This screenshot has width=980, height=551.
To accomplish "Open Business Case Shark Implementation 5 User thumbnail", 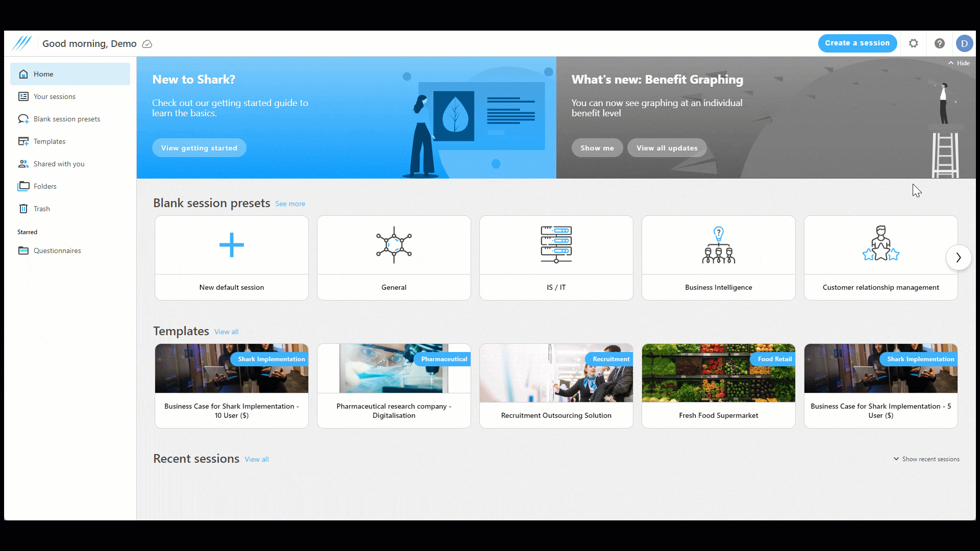I will pyautogui.click(x=881, y=368).
